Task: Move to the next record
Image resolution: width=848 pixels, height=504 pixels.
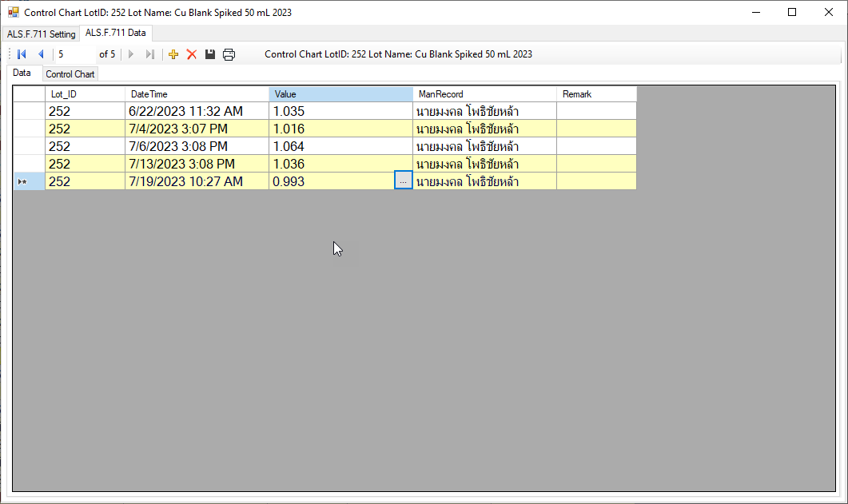Action: pos(131,54)
